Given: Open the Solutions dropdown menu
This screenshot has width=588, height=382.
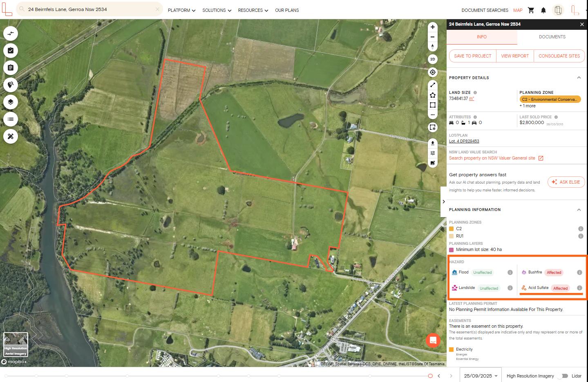Looking at the screenshot, I should [x=217, y=10].
